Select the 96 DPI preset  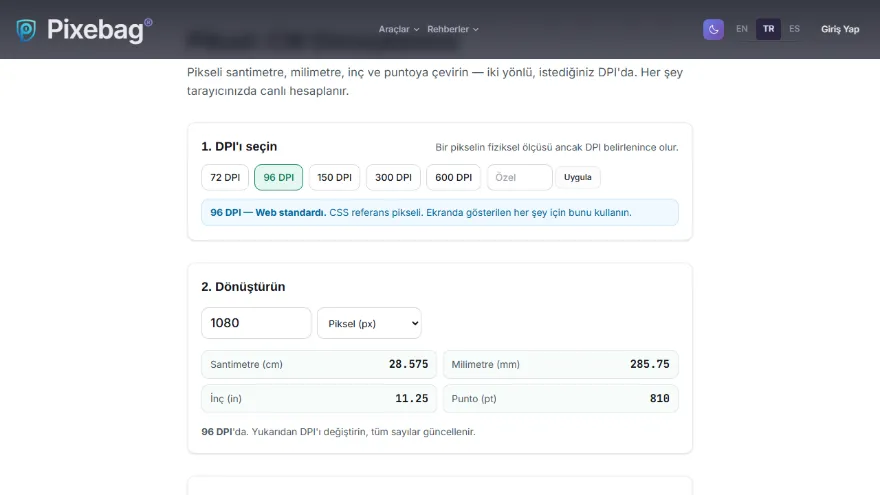(278, 177)
